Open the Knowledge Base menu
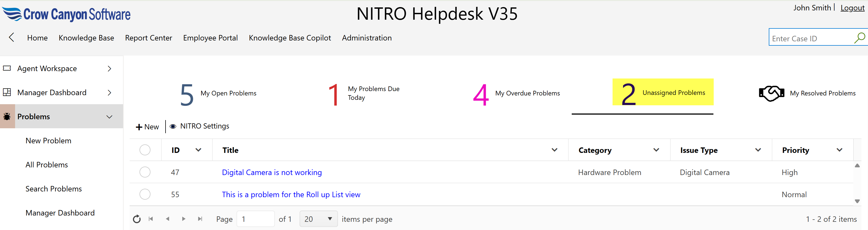 click(x=86, y=38)
